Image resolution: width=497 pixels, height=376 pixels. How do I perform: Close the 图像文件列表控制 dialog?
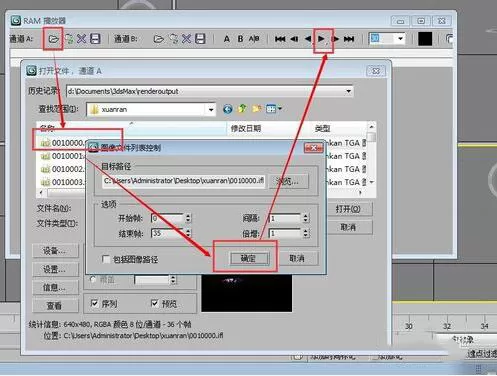(x=313, y=148)
